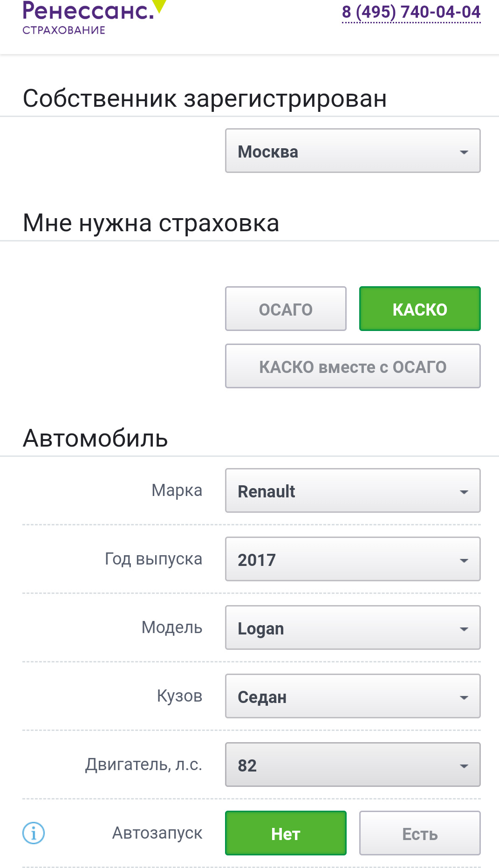Expand the Год выпуска dropdown
The width and height of the screenshot is (499, 868).
tap(352, 559)
